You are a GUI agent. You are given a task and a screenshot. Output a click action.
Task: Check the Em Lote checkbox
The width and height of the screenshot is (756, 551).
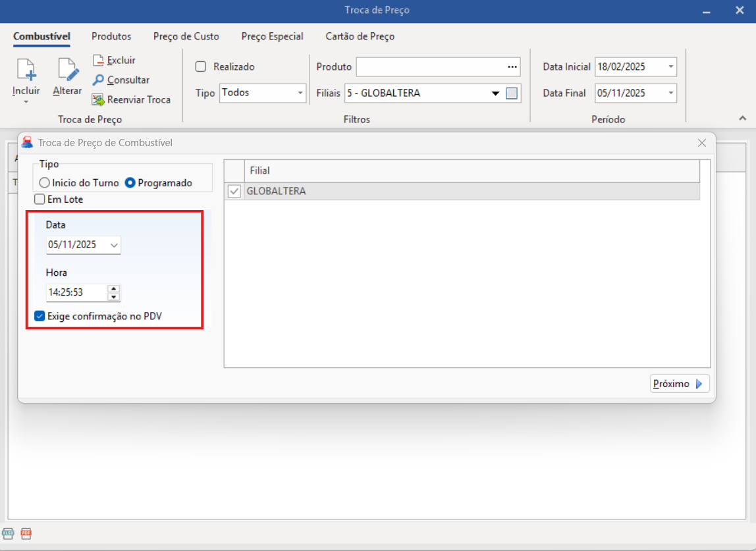point(40,199)
